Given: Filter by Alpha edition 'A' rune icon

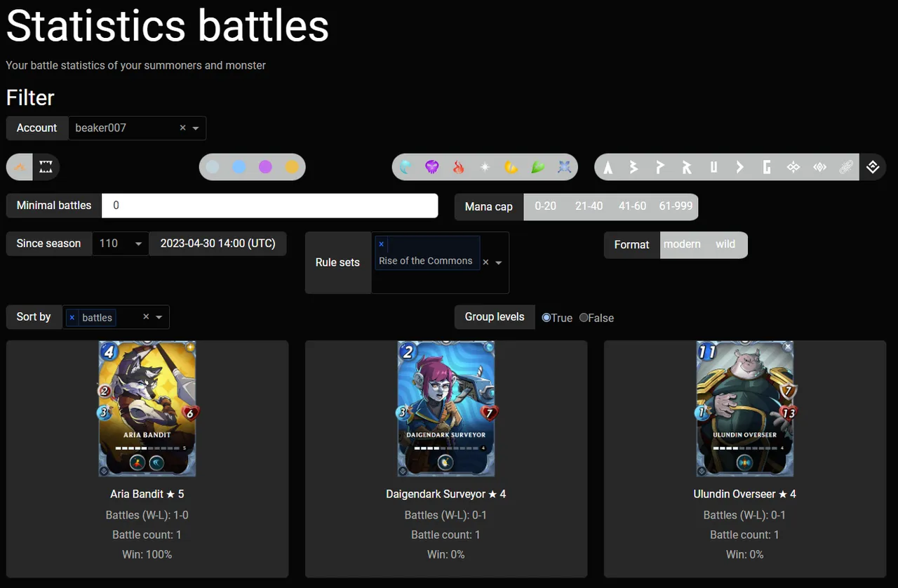Looking at the screenshot, I should tap(608, 167).
